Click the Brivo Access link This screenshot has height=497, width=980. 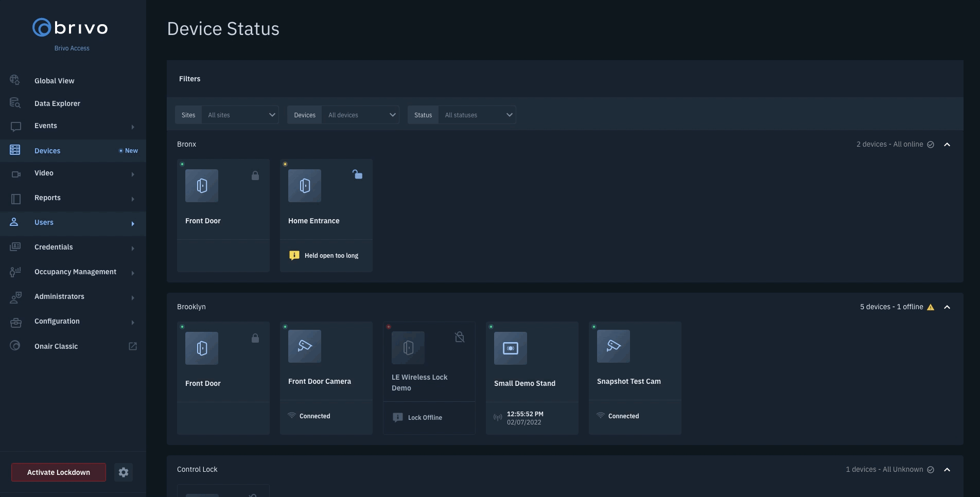click(72, 48)
